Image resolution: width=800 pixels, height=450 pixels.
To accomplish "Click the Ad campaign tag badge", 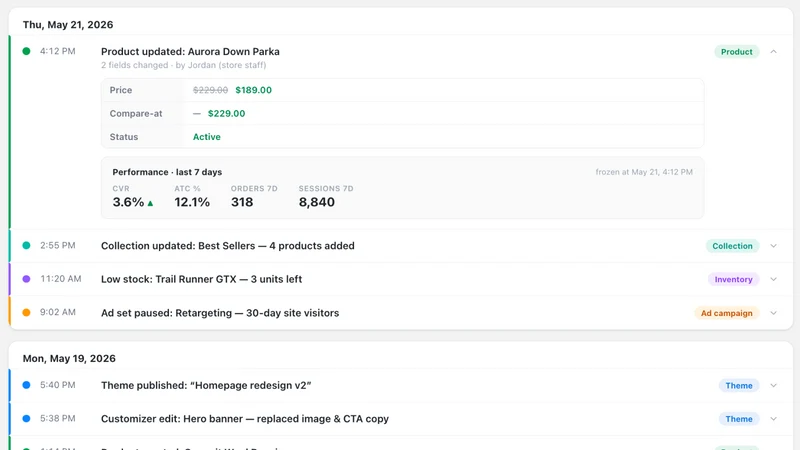I will [x=727, y=313].
